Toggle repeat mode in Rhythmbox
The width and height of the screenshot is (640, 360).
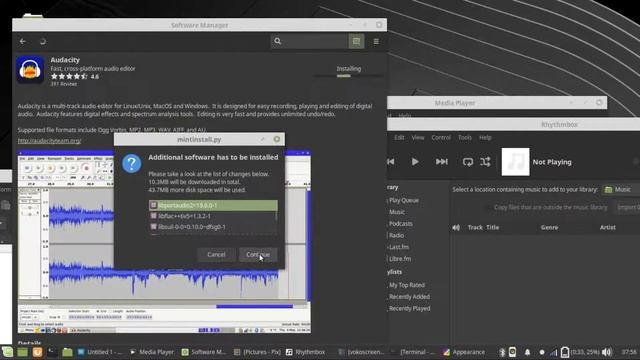[468, 162]
